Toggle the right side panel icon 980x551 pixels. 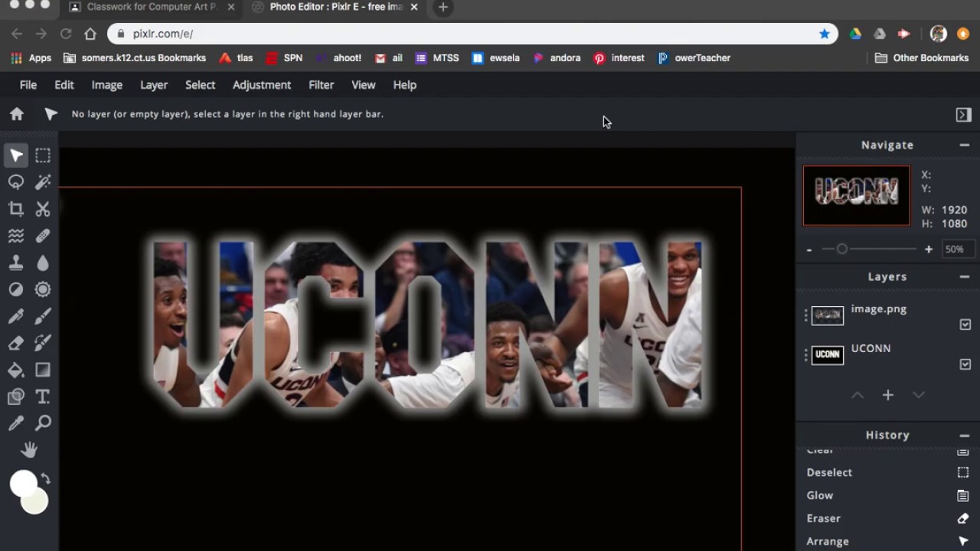pos(964,115)
